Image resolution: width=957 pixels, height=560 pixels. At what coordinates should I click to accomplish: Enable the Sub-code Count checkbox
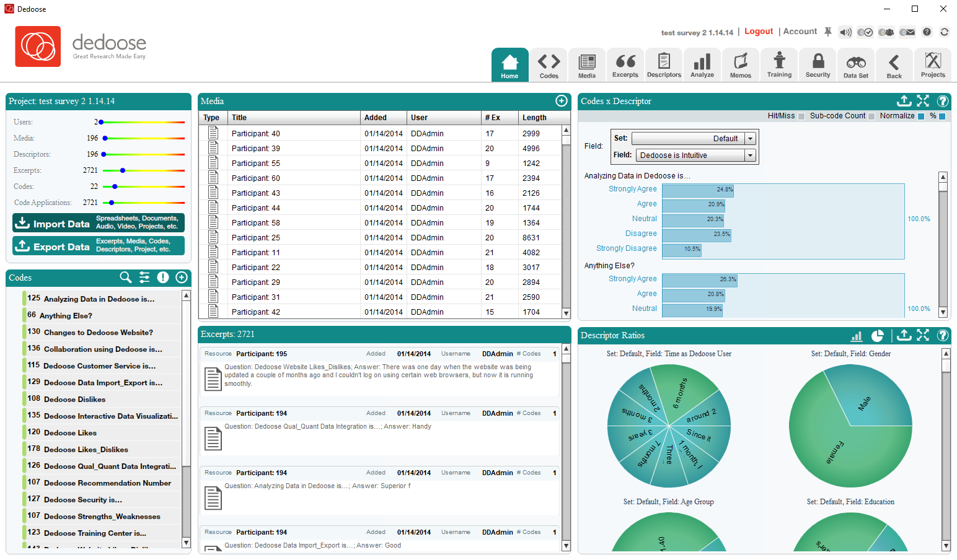[x=872, y=116]
